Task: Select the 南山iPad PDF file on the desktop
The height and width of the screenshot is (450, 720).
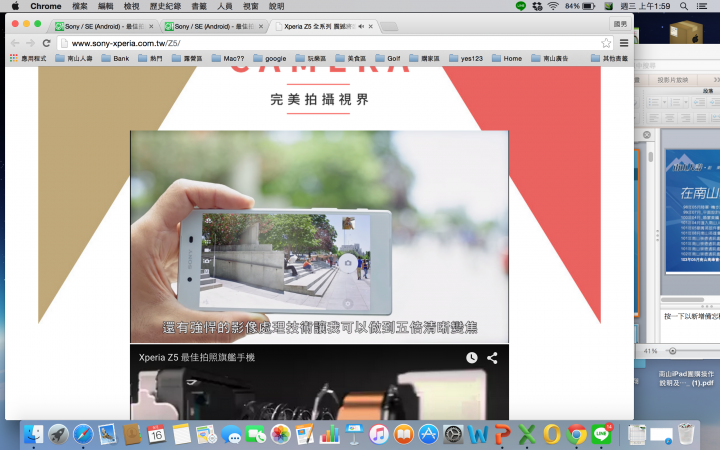Action: click(x=686, y=378)
